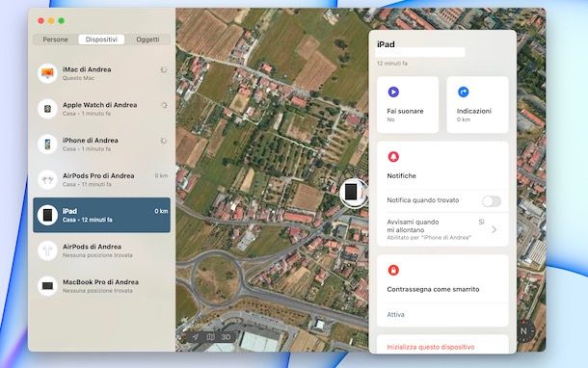
Task: Select iMac di Andrea in device list
Action: pyautogui.click(x=101, y=73)
